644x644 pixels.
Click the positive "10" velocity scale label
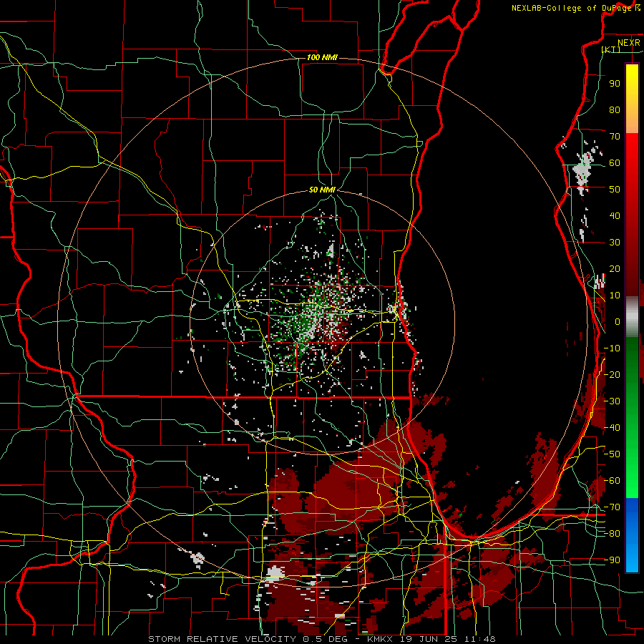click(x=615, y=296)
